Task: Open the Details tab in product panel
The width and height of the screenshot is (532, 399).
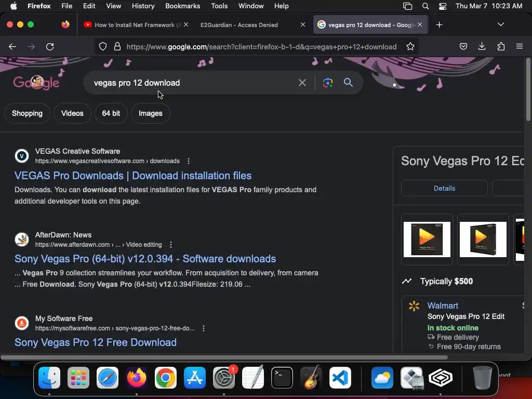Action: [444, 188]
